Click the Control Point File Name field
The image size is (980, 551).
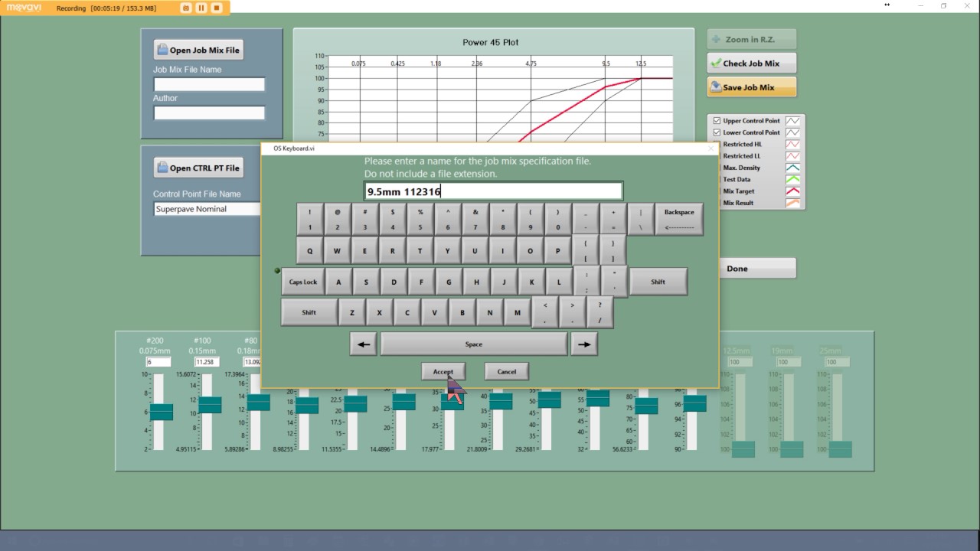207,209
